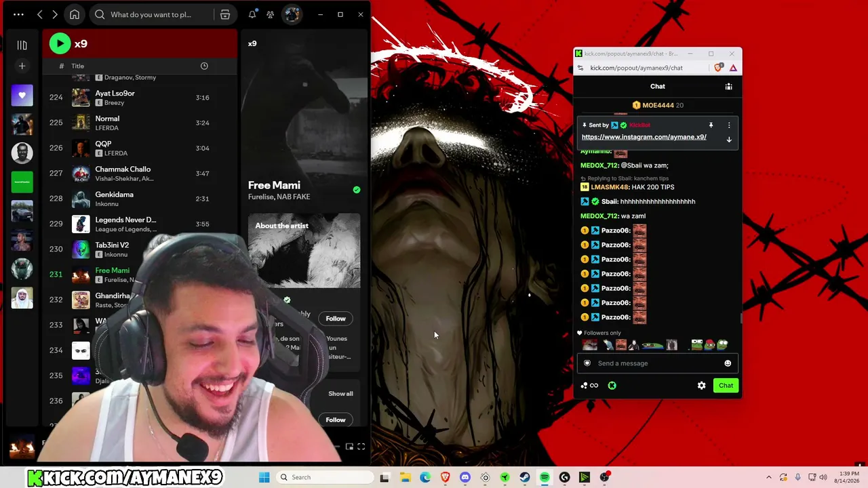This screenshot has width=868, height=488.
Task: Click the Windows taskbar Search box
Action: pyautogui.click(x=324, y=477)
